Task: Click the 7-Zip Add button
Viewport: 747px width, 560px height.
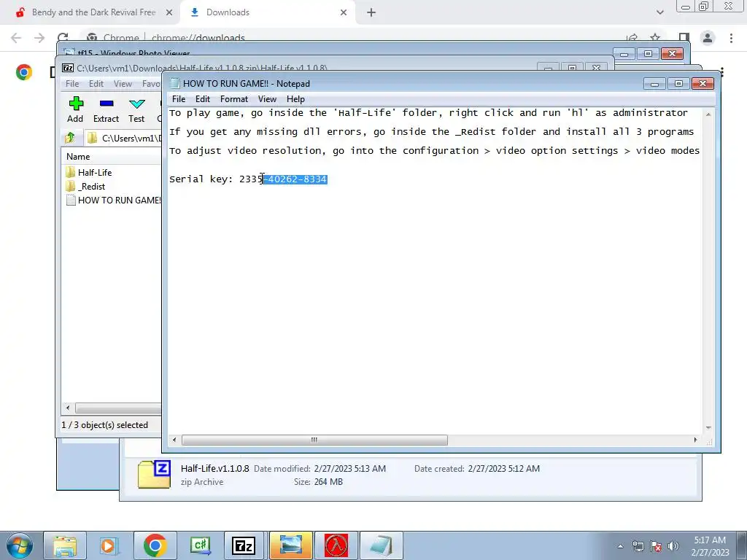Action: click(x=75, y=109)
